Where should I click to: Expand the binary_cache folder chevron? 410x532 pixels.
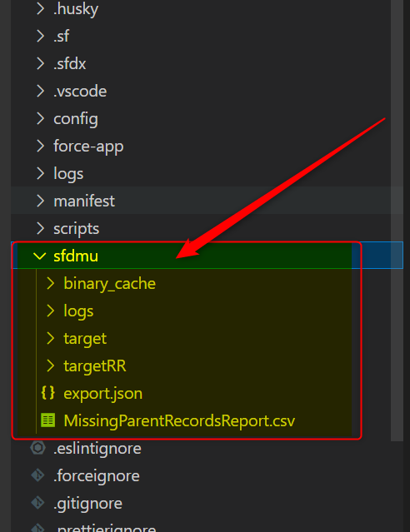coord(50,283)
